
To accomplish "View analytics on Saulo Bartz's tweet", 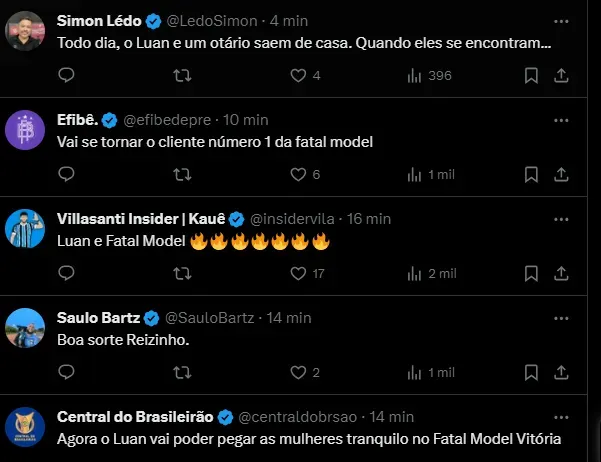I will 414,372.
